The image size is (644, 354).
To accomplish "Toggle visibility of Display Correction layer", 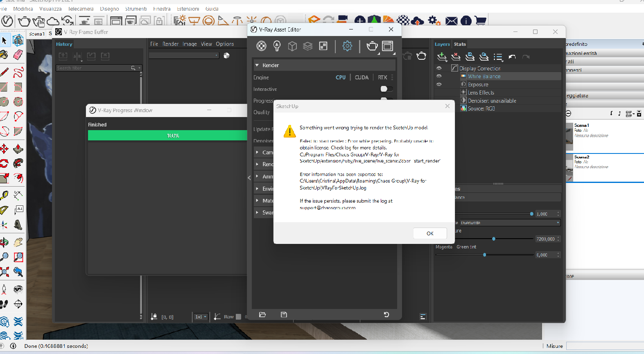I will click(439, 68).
